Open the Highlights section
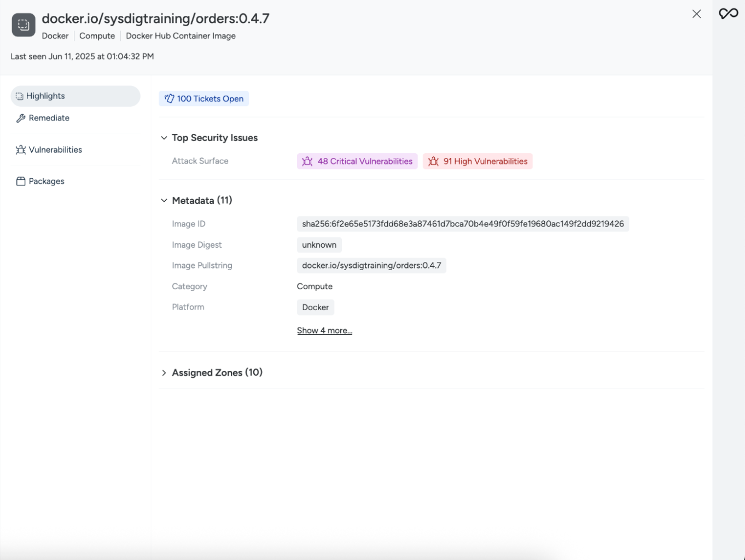 point(75,96)
